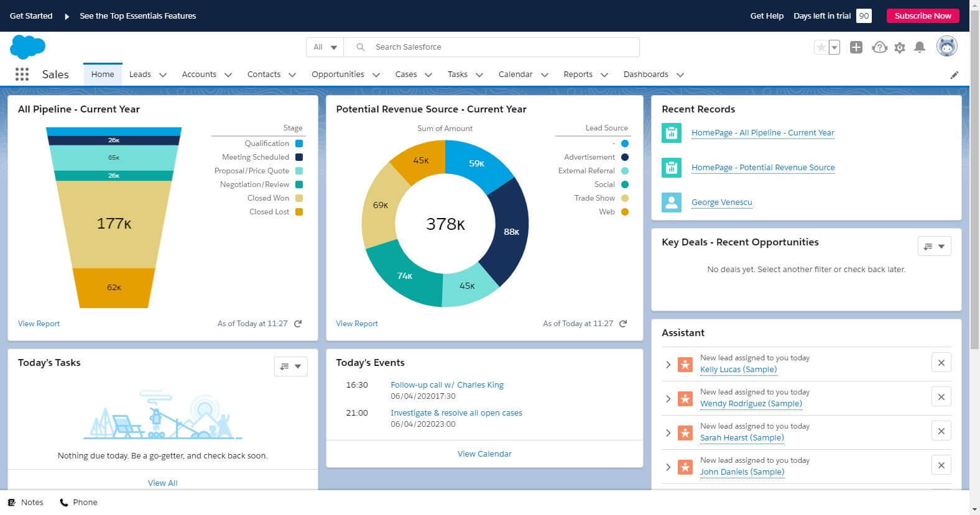Navigate to the Reports tab
Screen dimensions: 980x515
pyautogui.click(x=578, y=75)
